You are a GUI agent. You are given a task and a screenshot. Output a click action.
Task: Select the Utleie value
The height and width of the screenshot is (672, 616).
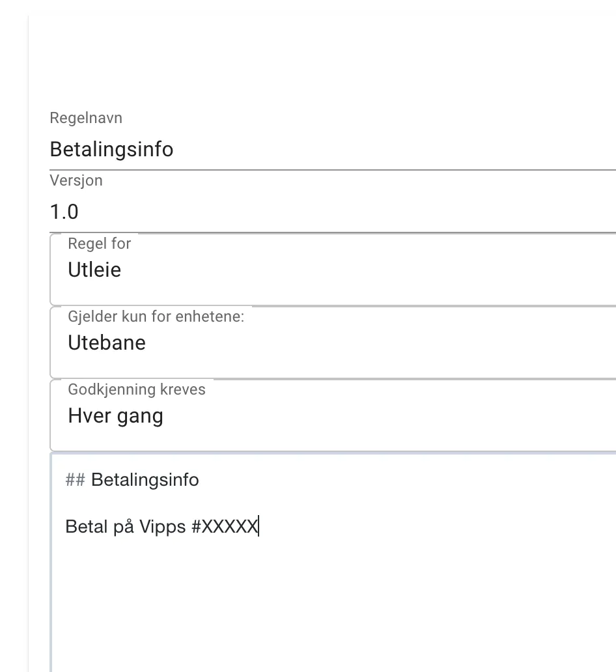tap(94, 270)
